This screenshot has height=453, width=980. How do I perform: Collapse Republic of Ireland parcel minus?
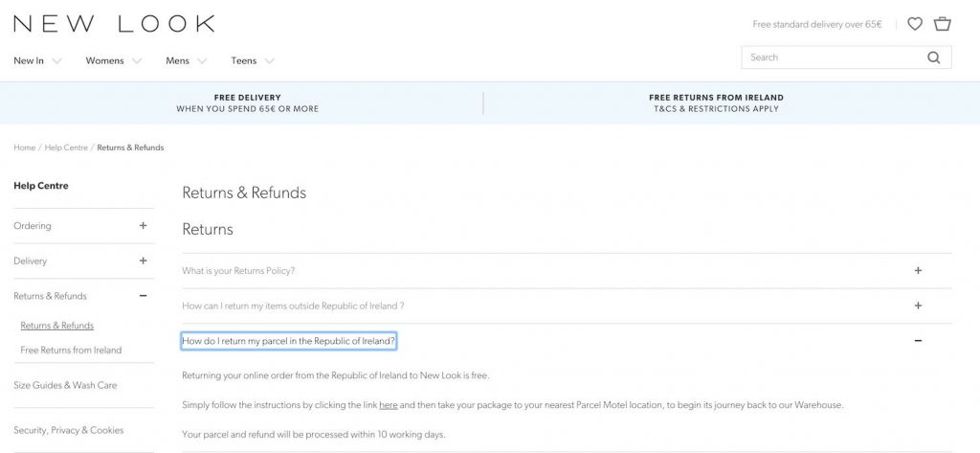[918, 340]
